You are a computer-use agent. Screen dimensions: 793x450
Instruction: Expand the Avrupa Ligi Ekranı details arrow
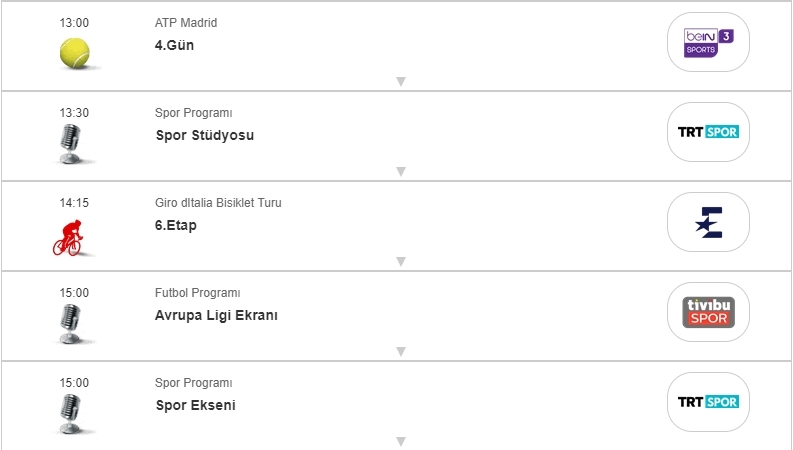pos(400,352)
